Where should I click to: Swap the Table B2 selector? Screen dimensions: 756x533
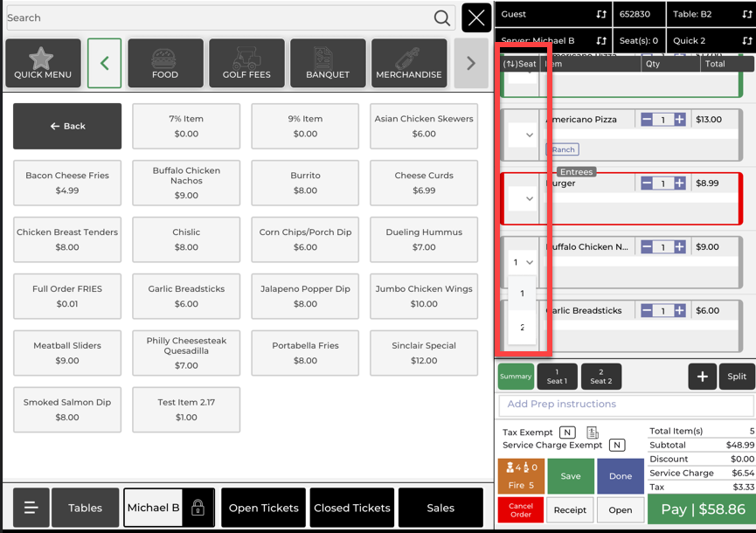point(746,15)
